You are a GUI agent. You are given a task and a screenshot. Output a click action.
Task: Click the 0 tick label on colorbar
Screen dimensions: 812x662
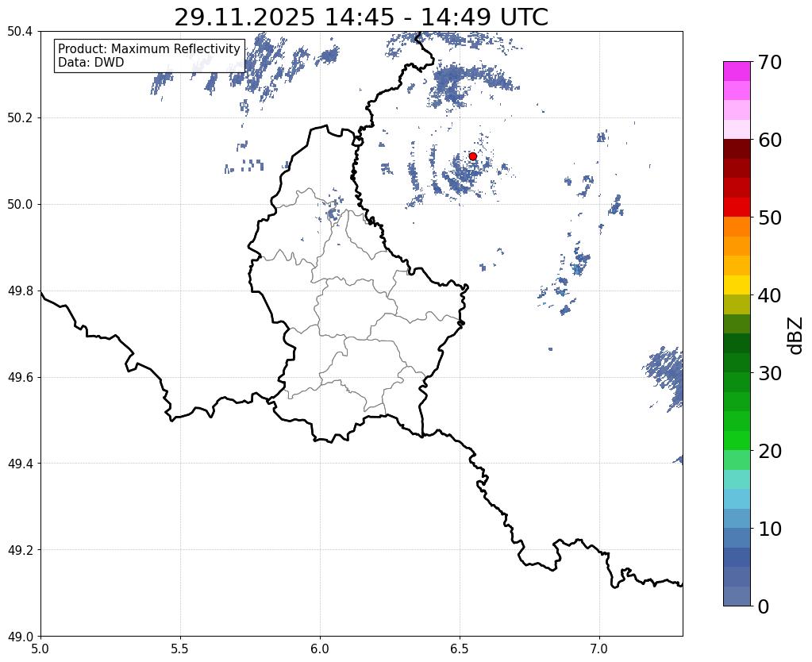coord(764,606)
